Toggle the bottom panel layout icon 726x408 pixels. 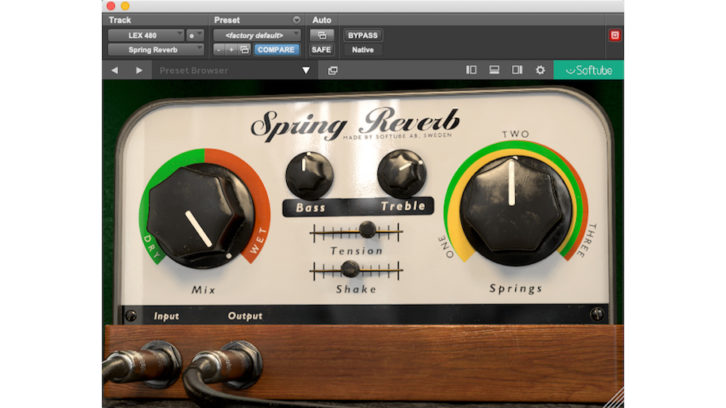(x=494, y=70)
